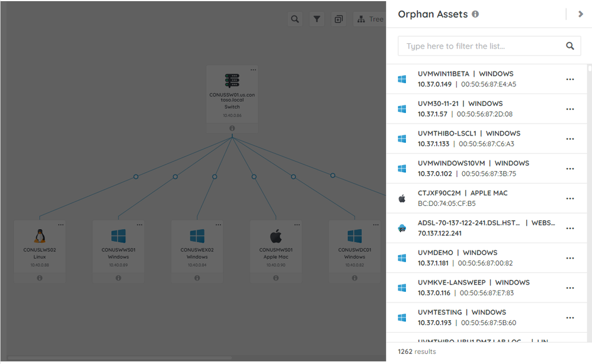The width and height of the screenshot is (592, 364).
Task: Click the search icon in filter field
Action: pos(570,46)
